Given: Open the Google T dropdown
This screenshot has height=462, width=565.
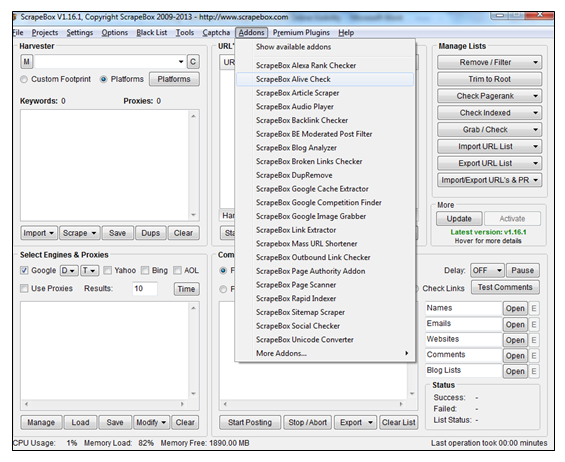Looking at the screenshot, I should pos(89,270).
